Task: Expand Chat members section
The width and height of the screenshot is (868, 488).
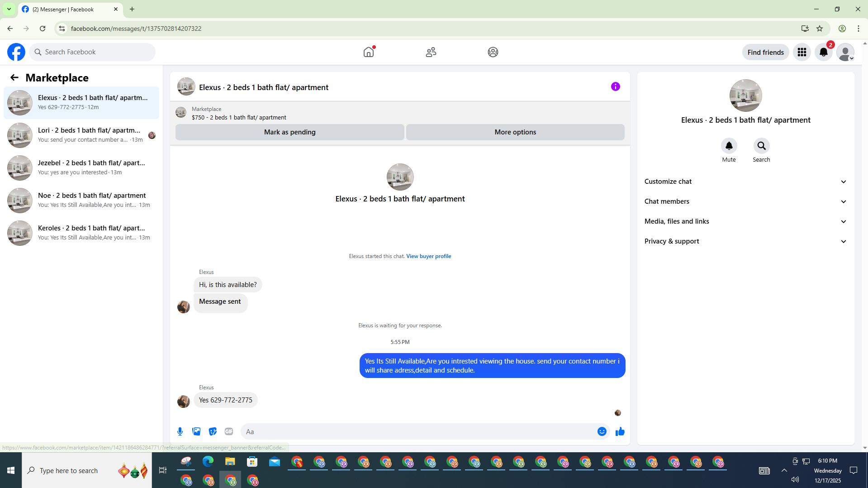Action: pos(745,201)
